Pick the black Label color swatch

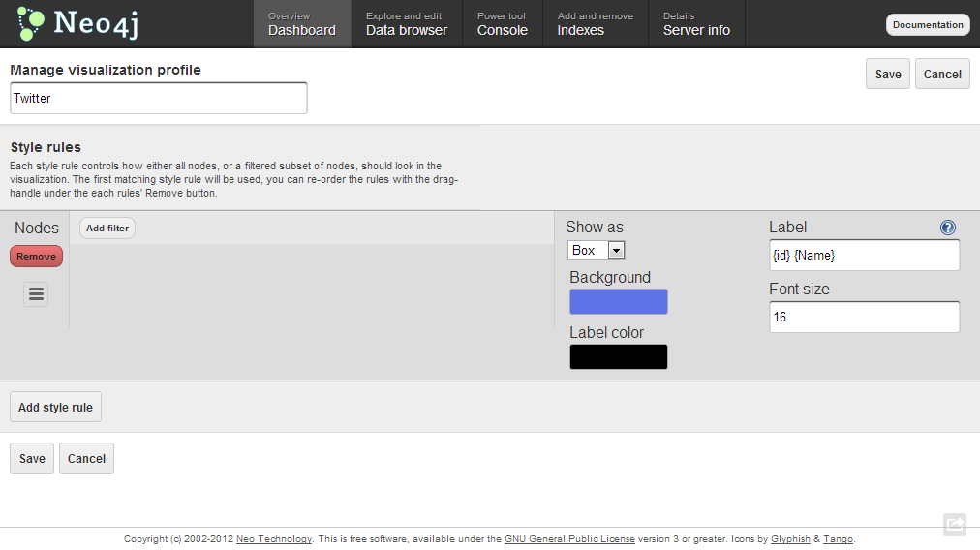[618, 356]
